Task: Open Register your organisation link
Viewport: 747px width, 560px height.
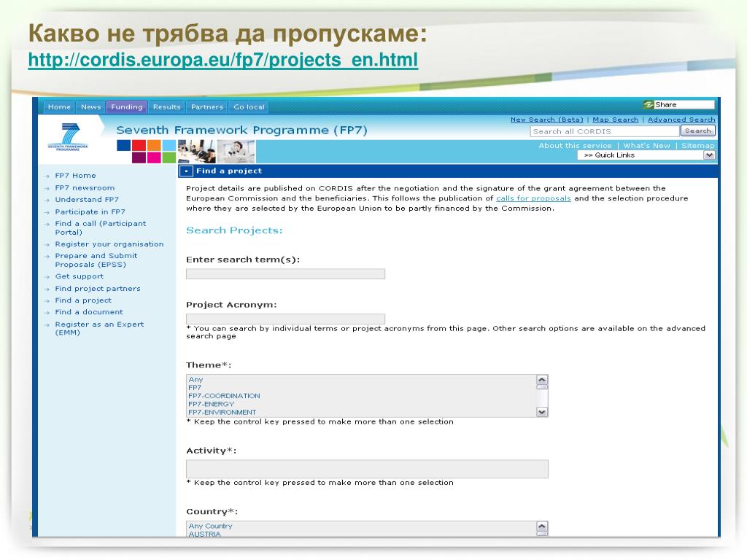Action: 109,244
